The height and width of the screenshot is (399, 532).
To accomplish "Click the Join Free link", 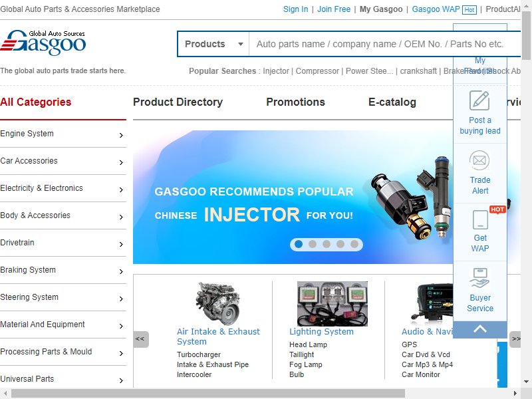I will click(334, 9).
